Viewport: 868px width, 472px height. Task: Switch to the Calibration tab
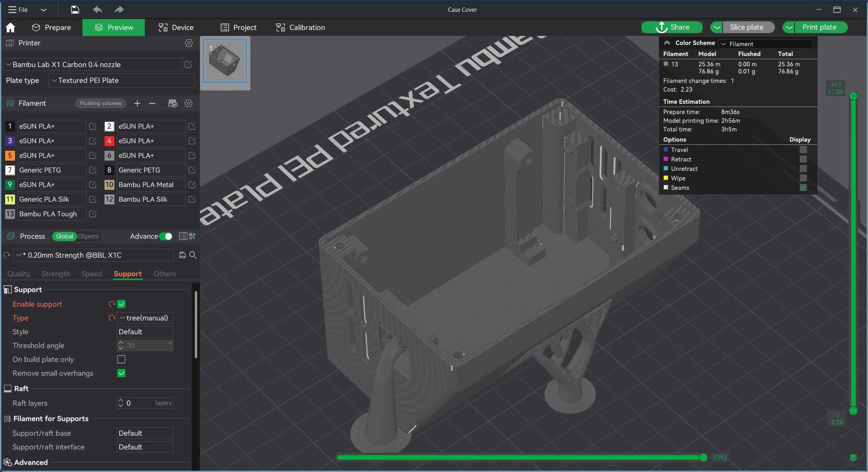click(301, 27)
